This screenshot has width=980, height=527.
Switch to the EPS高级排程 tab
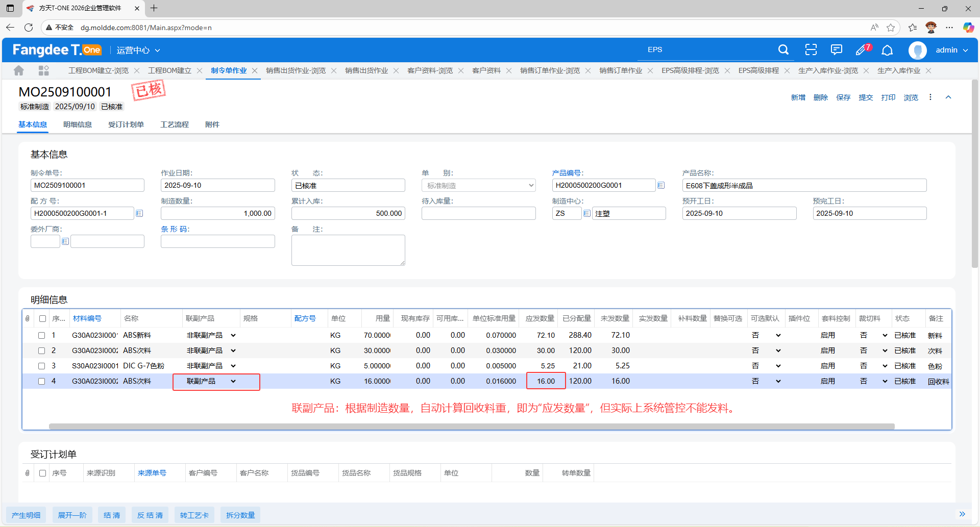758,70
